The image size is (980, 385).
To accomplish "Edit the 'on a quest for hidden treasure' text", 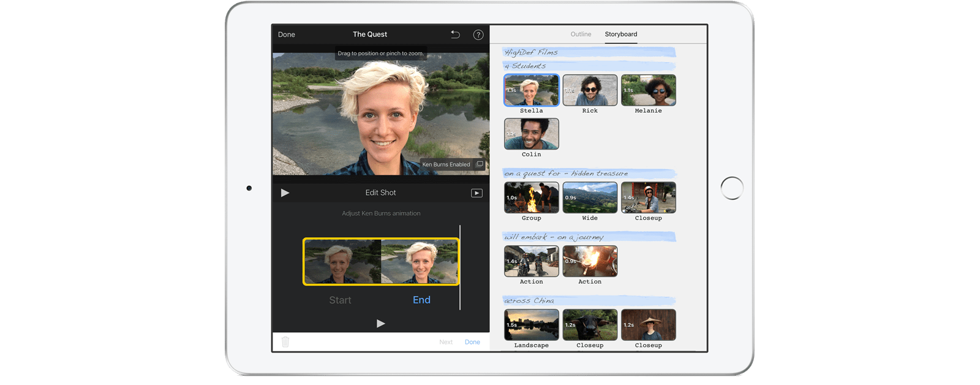I will pos(589,173).
